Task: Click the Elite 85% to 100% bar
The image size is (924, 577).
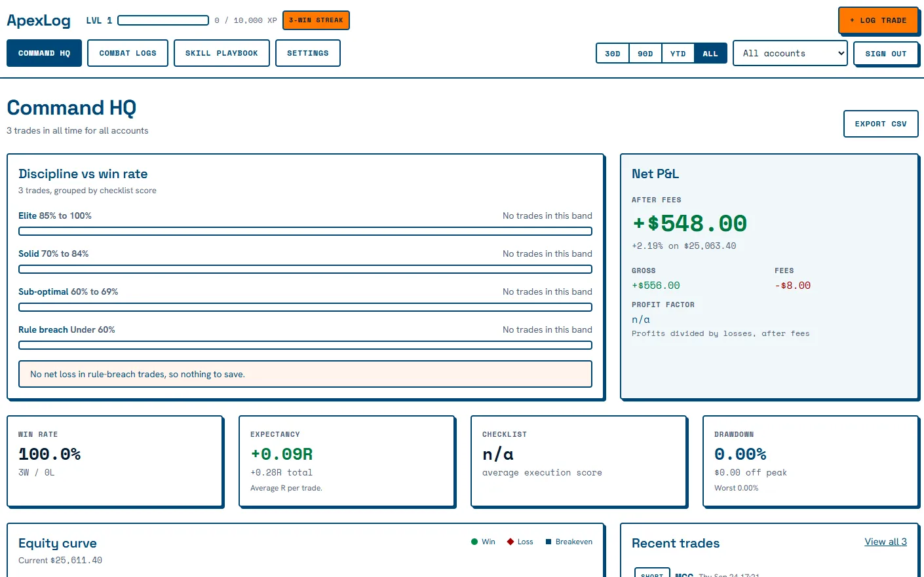Action: click(305, 231)
